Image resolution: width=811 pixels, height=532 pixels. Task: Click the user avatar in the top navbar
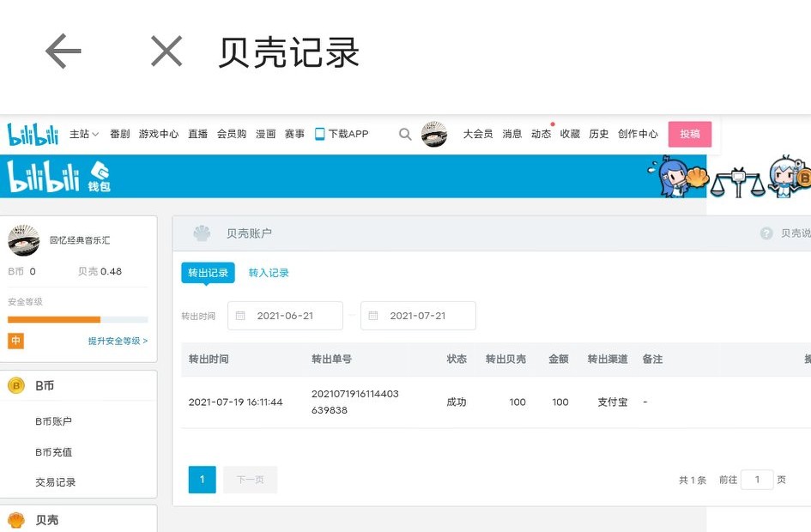click(x=434, y=134)
